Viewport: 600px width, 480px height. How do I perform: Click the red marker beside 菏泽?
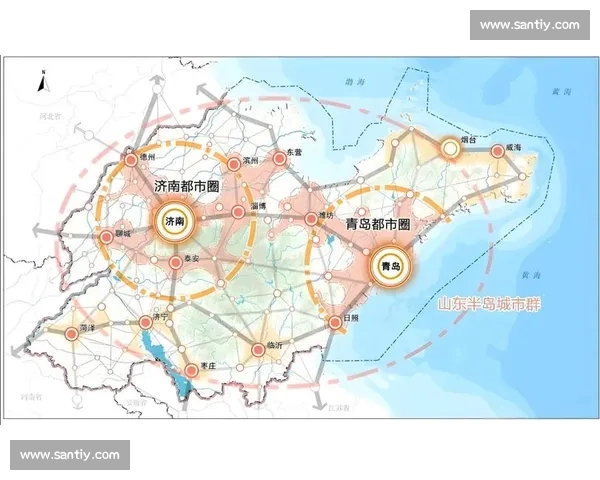click(x=71, y=334)
